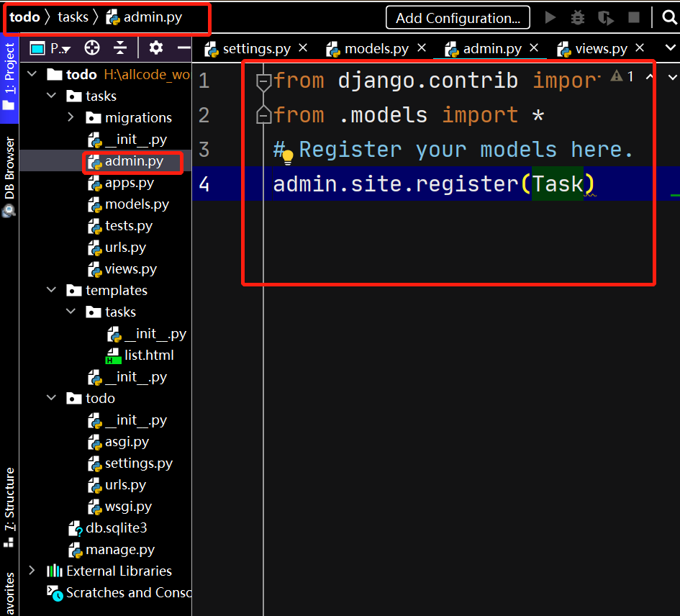Select Scratches and Consoles node
The height and width of the screenshot is (616, 680).
(119, 592)
